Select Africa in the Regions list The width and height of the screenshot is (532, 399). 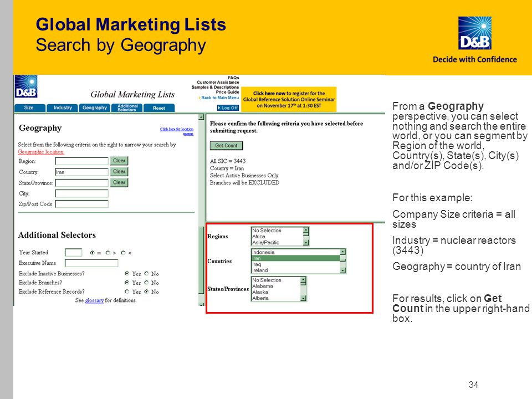click(x=277, y=237)
